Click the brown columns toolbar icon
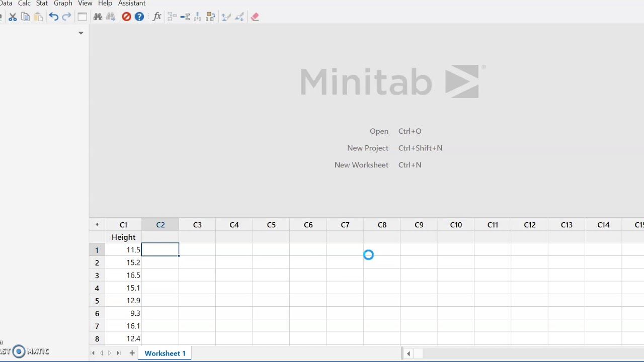 point(210,17)
